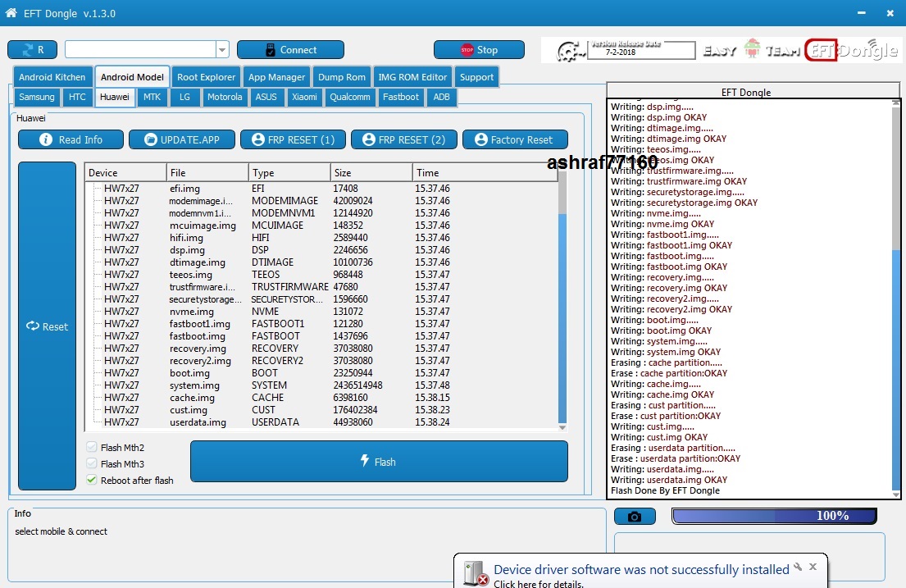Select the hifi.img row

(x=321, y=238)
